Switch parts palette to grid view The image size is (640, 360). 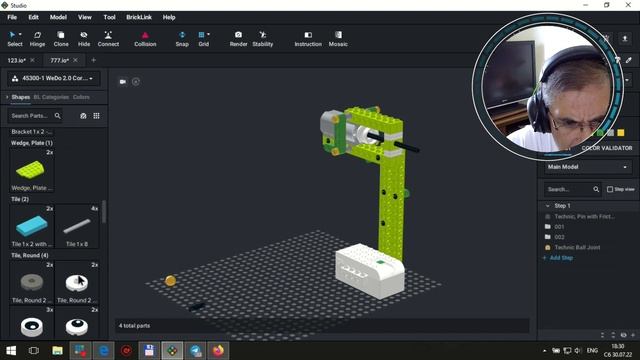pyautogui.click(x=96, y=116)
